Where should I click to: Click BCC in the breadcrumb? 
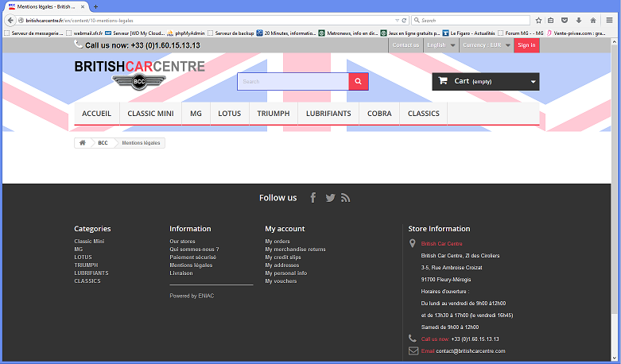point(103,143)
